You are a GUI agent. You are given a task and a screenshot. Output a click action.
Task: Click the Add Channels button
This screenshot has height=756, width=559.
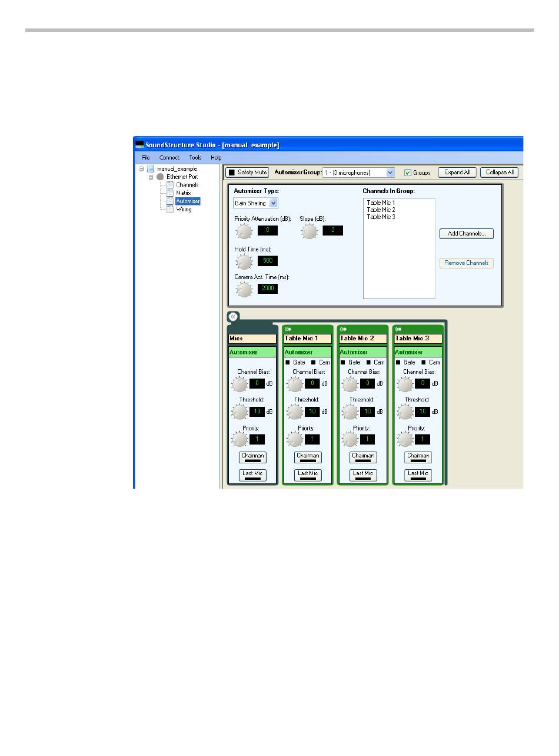(467, 234)
